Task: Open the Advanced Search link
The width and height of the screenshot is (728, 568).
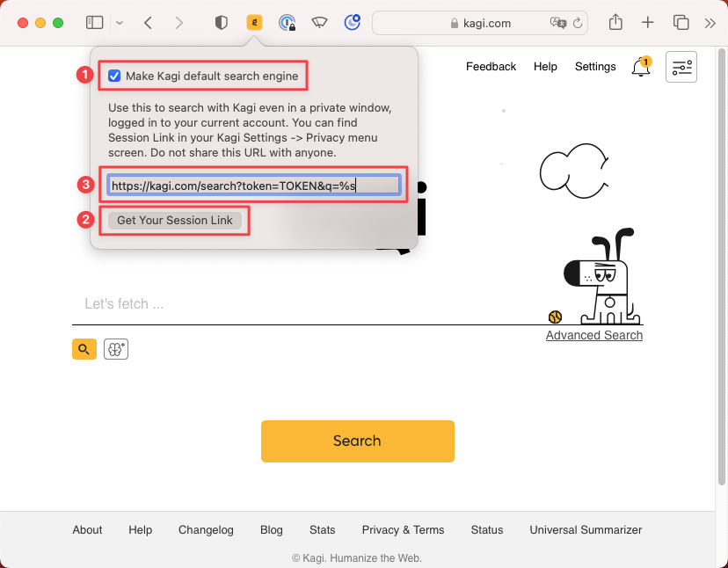Action: click(593, 335)
